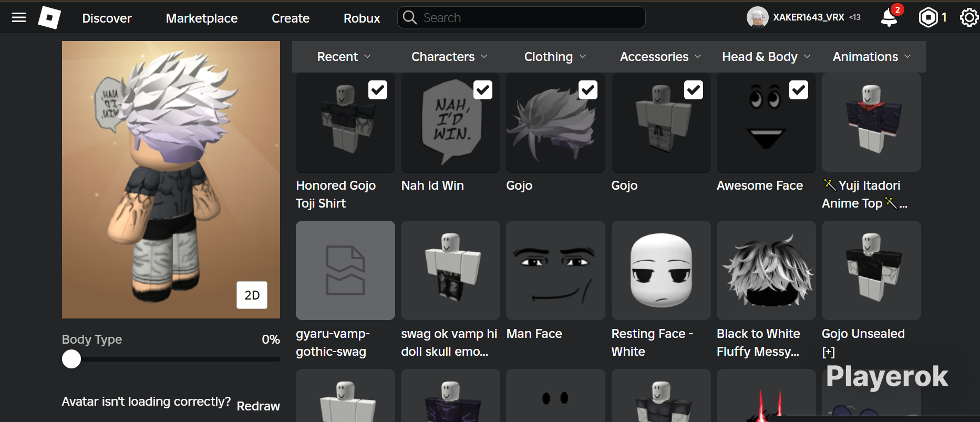Click the Resting Face - White title
980x422 pixels.
point(652,343)
